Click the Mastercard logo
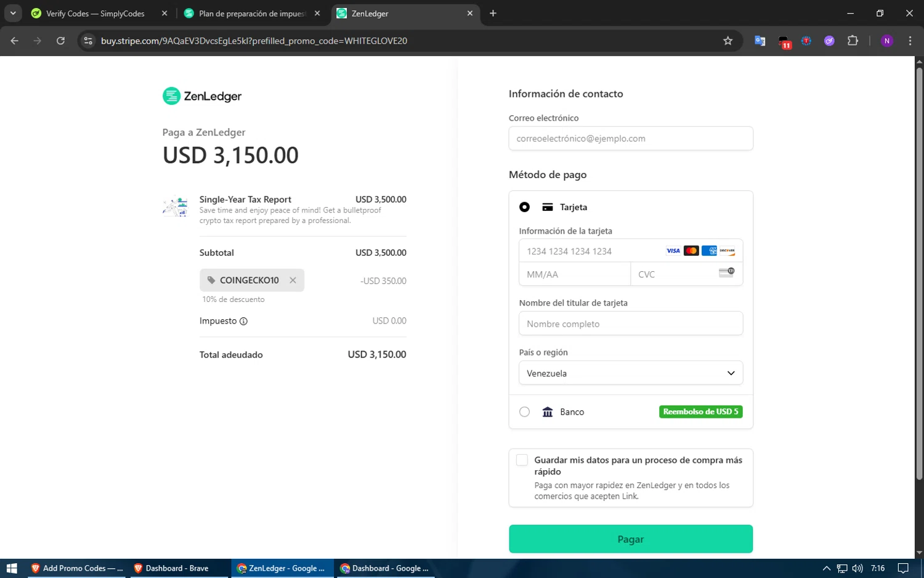Screen dimensions: 924x578 pyautogui.click(x=691, y=251)
